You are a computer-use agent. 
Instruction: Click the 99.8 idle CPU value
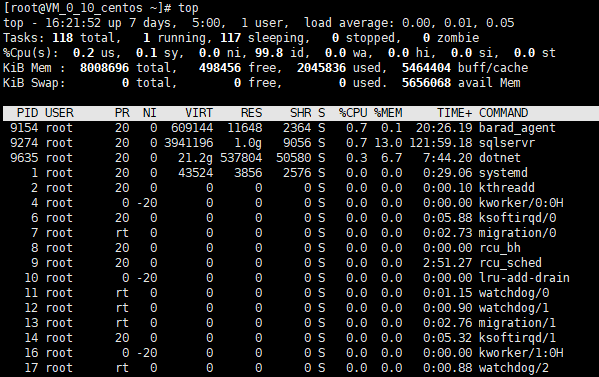(269, 53)
